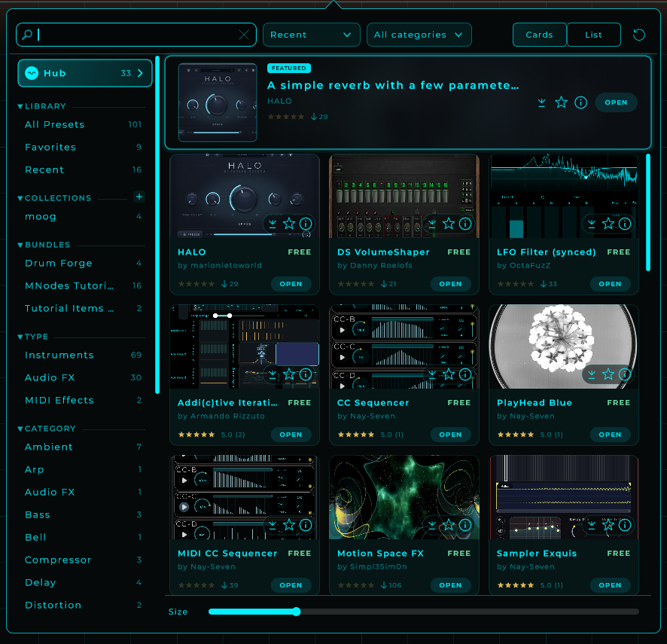This screenshot has width=667, height=644.
Task: Toggle favorite star on MIDI CC Sequencer
Action: [x=289, y=525]
